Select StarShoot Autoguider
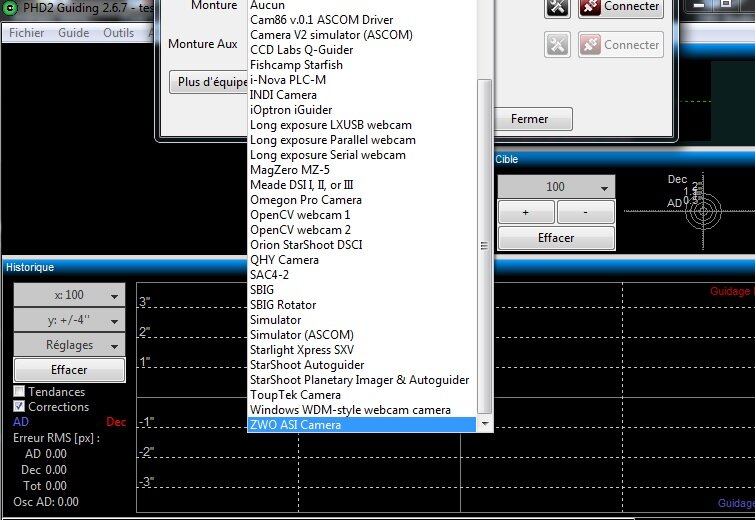The image size is (755, 520). click(x=362, y=364)
